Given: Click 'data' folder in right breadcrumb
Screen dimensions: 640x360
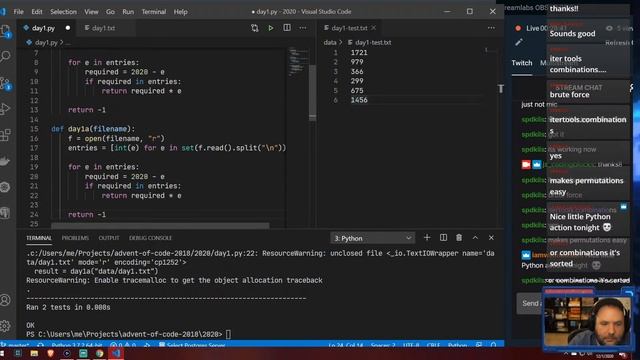Looking at the screenshot, I should click(330, 42).
